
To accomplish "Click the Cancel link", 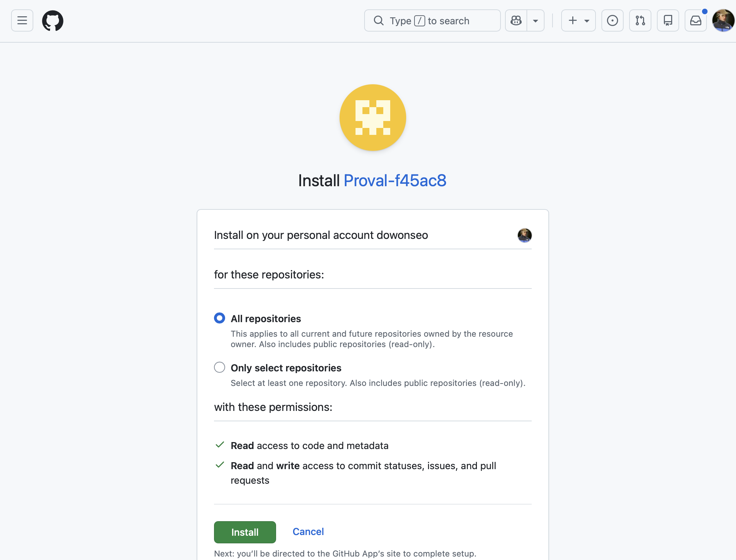I will click(308, 532).
